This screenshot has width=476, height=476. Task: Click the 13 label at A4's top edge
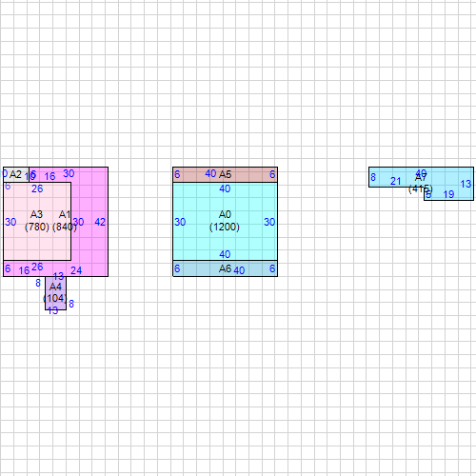[58, 276]
